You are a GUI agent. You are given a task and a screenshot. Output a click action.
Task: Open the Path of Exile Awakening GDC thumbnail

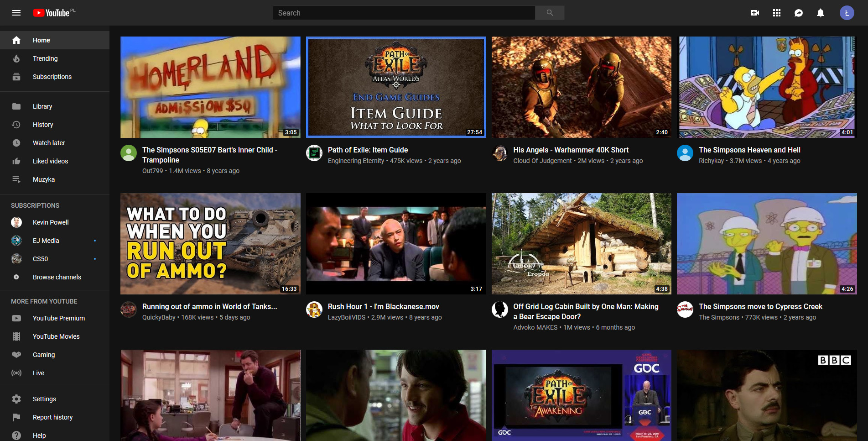[x=582, y=395]
